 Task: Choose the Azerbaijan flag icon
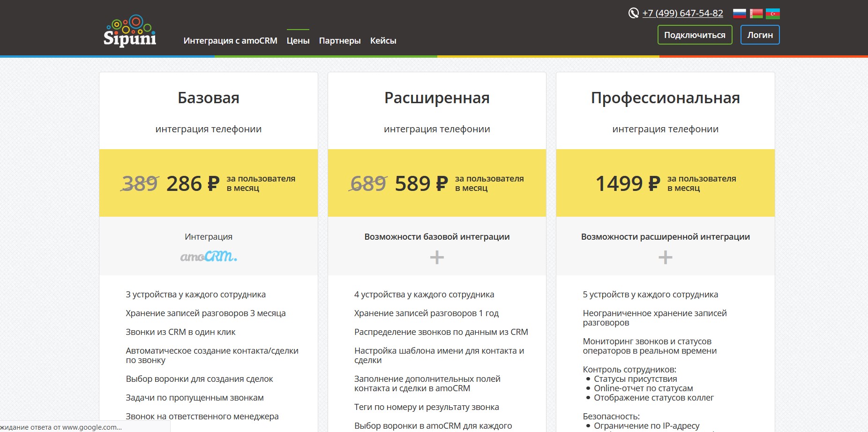(x=772, y=14)
